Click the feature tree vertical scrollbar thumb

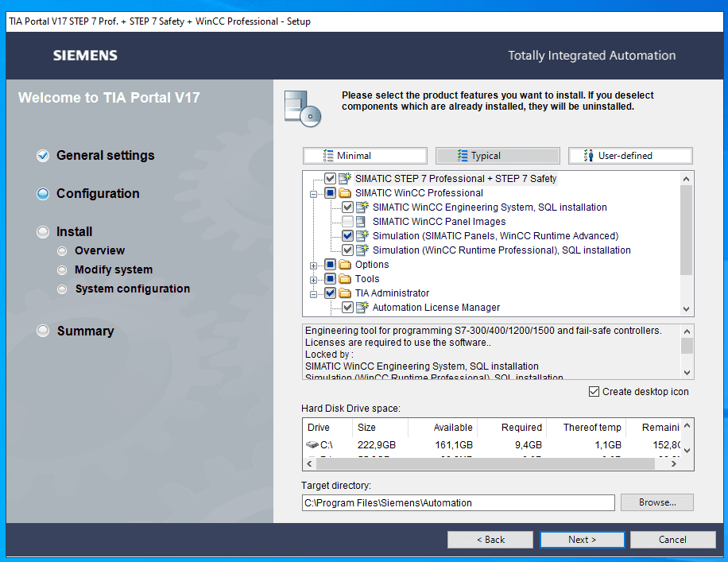pos(686,230)
